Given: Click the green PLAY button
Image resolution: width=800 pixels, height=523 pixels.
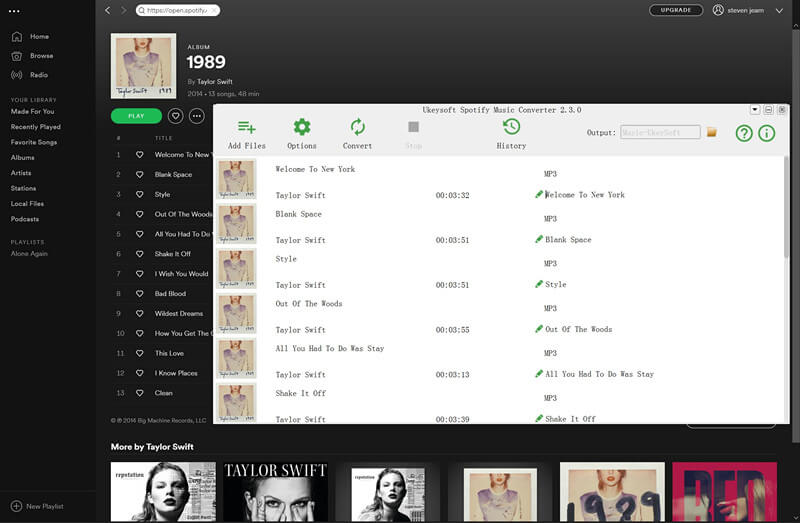Looking at the screenshot, I should point(136,116).
